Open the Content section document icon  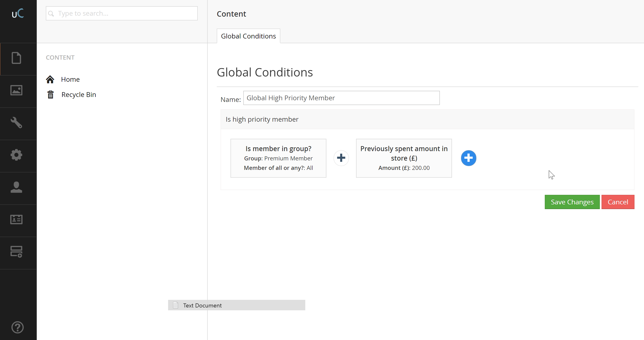[x=16, y=58]
